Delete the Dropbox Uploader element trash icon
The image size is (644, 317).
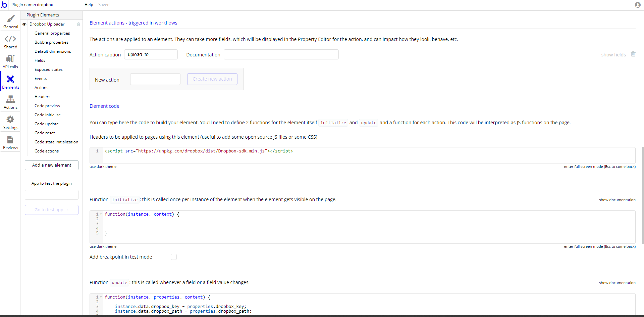tap(78, 24)
